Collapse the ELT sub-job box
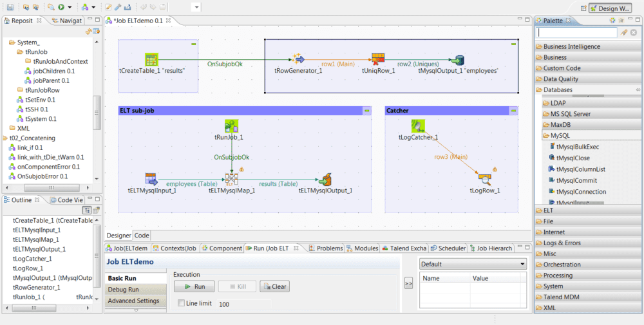The height and width of the screenshot is (325, 644). coord(367,111)
